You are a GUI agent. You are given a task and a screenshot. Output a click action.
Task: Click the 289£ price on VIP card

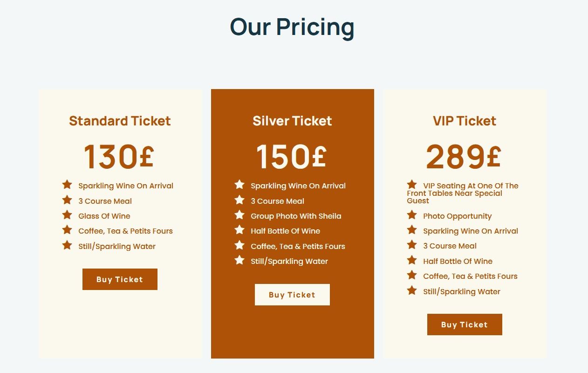point(464,156)
